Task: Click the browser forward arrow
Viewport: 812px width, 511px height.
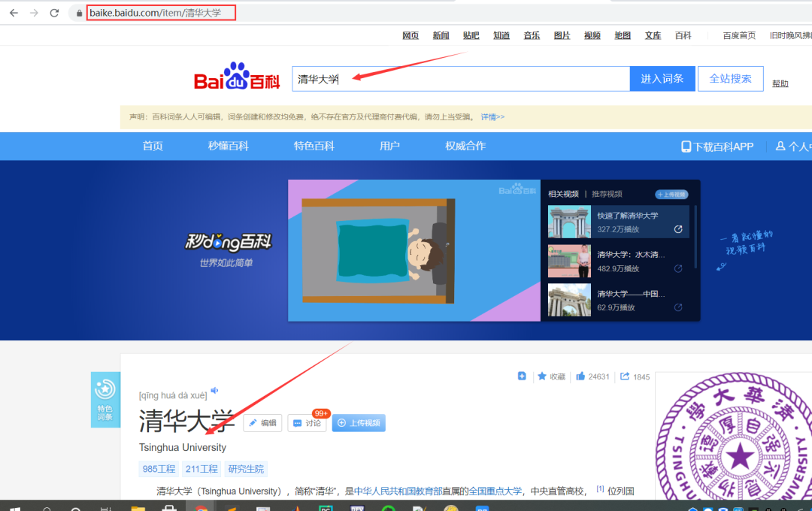Action: click(x=34, y=13)
